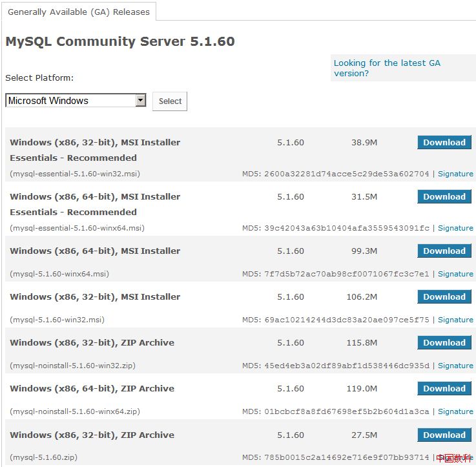Click the 99.3M file size value
Screen dimensions: 476x467
click(x=364, y=251)
